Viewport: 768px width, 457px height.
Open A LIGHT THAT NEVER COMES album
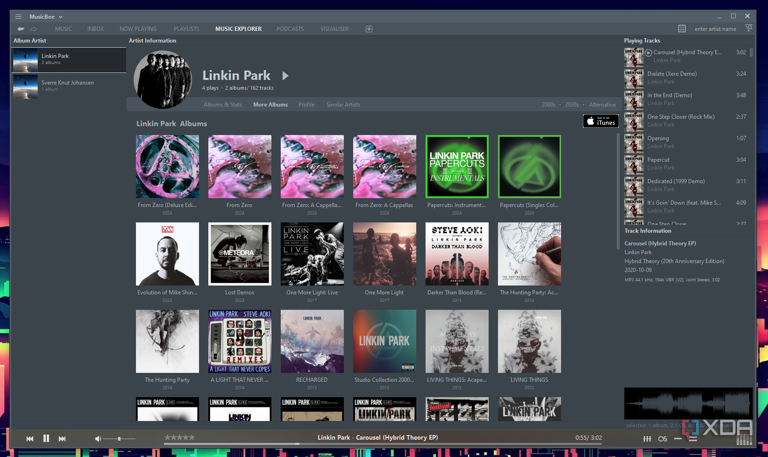point(240,341)
